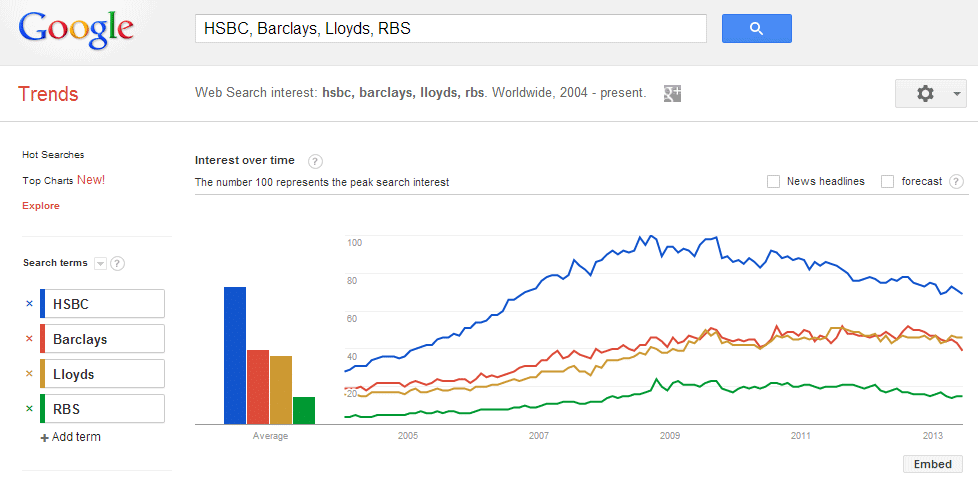Screen dimensions: 978x486
Task: Click the 100 y-axis value
Action: pos(354,243)
